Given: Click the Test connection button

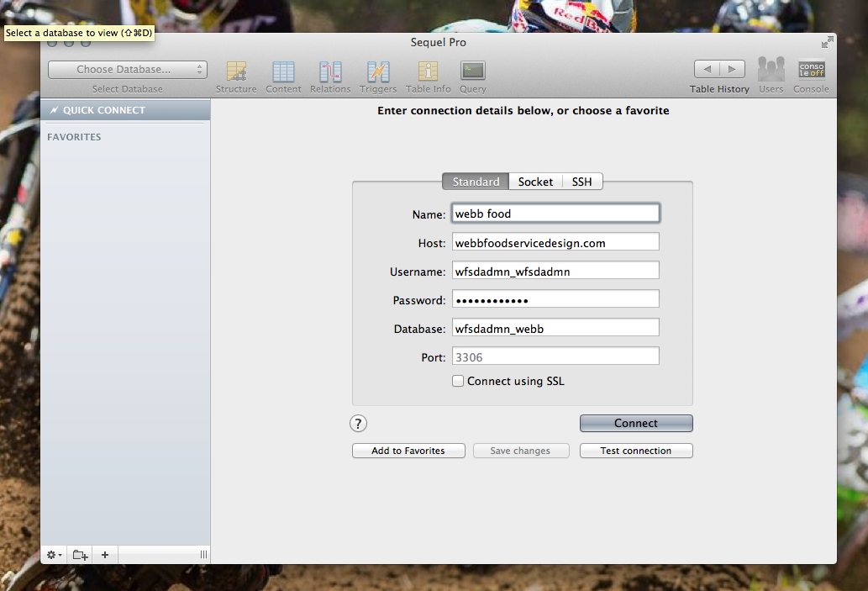Looking at the screenshot, I should coord(636,451).
